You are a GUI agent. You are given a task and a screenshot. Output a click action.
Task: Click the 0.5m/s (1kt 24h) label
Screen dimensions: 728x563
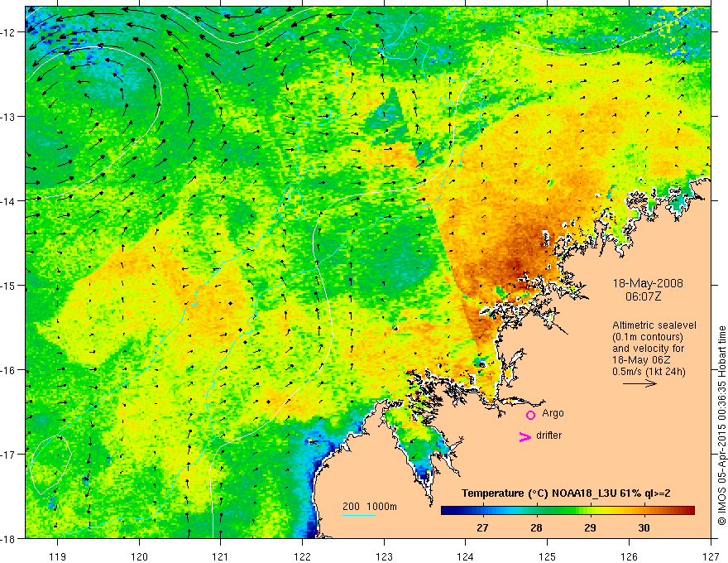pos(649,372)
